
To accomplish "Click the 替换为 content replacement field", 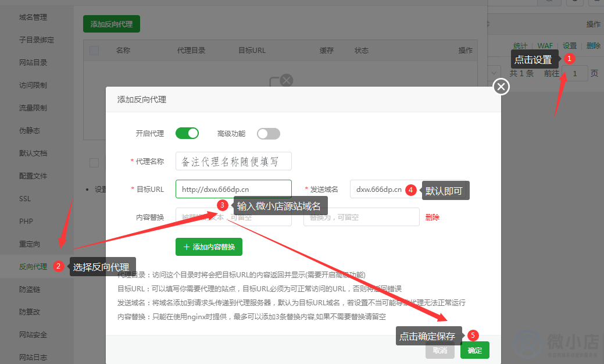I will pos(362,217).
